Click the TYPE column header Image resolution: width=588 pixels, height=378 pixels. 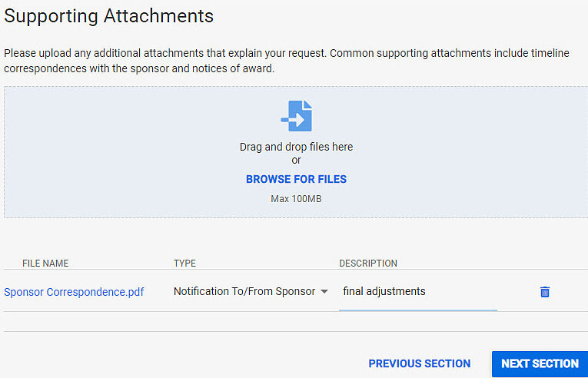[x=184, y=264]
